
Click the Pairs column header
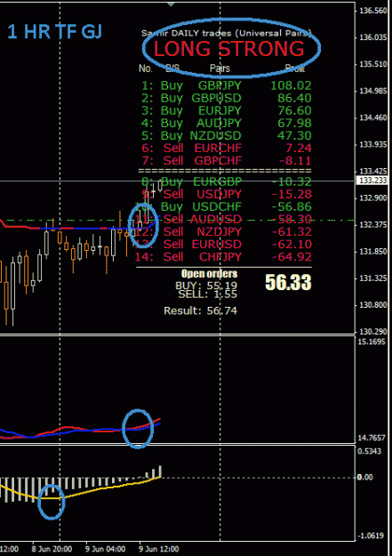click(x=220, y=68)
